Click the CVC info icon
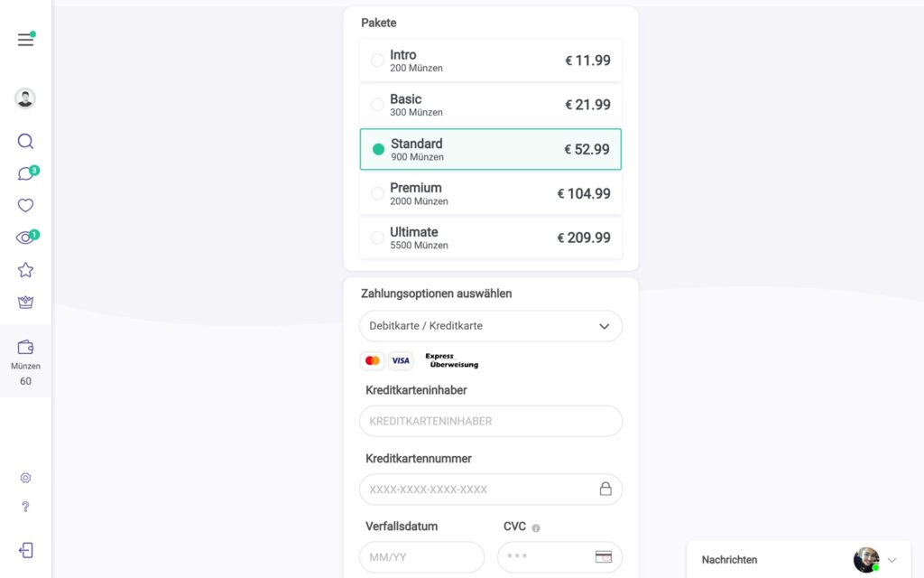This screenshot has height=578, width=924. [x=536, y=527]
